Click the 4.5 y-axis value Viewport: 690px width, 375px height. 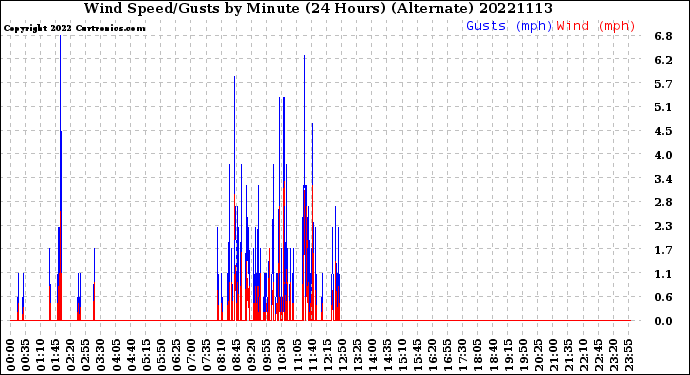[x=664, y=131]
